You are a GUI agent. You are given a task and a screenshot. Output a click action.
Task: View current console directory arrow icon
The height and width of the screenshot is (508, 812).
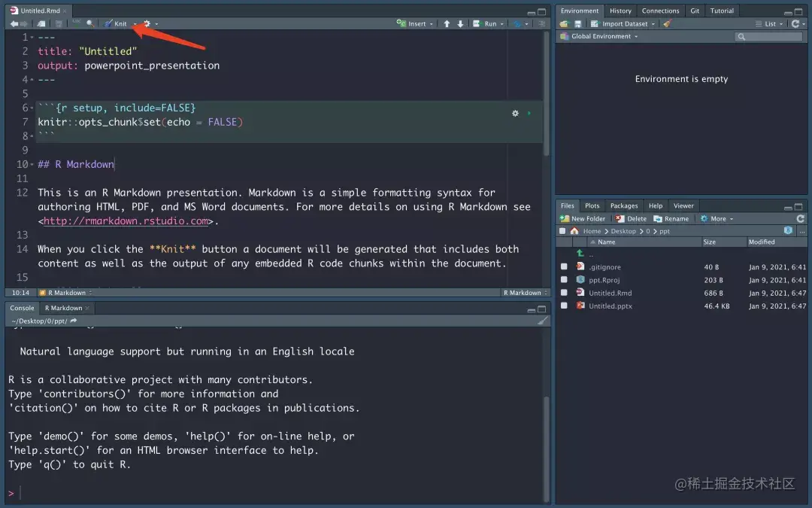(x=74, y=321)
